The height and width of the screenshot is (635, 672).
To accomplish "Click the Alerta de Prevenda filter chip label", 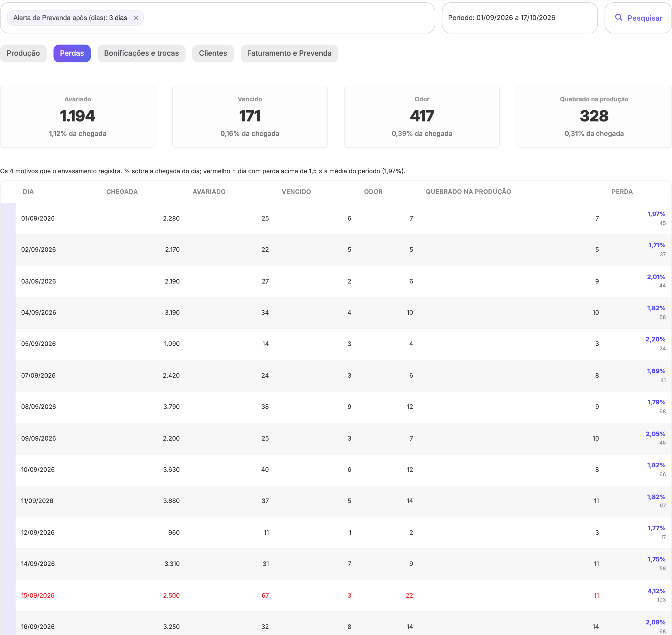I will (70, 18).
